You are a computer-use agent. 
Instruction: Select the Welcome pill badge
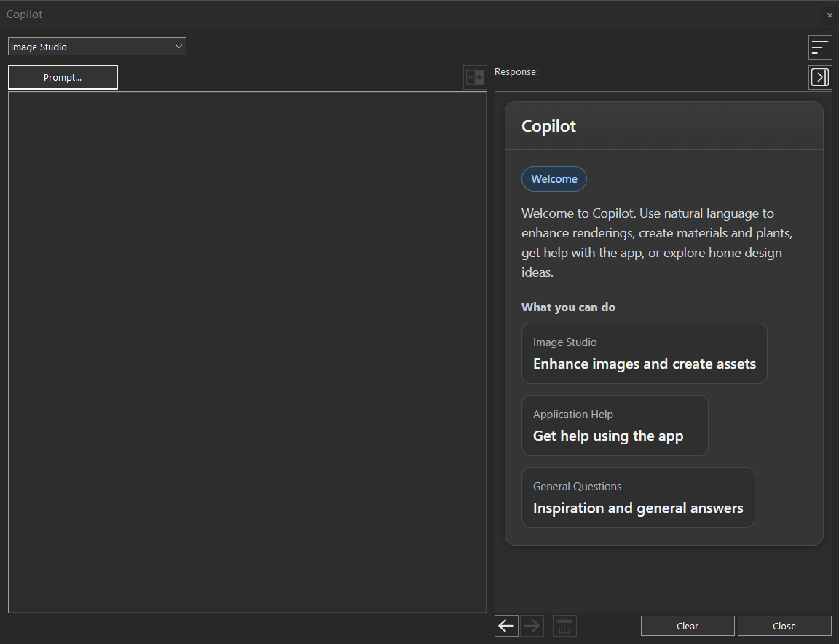click(x=554, y=178)
